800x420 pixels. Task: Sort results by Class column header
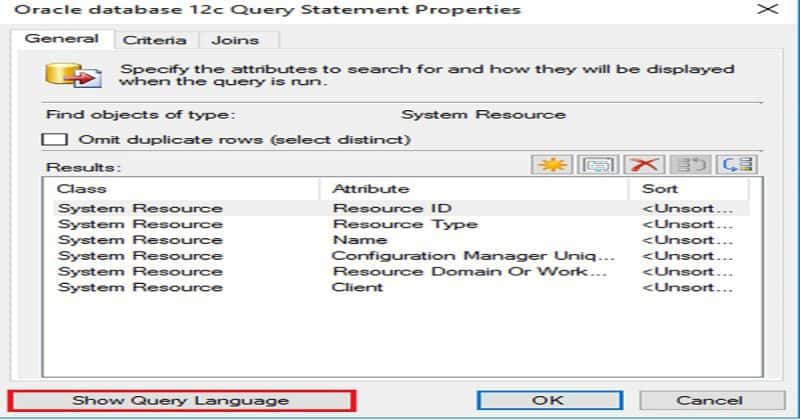point(182,188)
